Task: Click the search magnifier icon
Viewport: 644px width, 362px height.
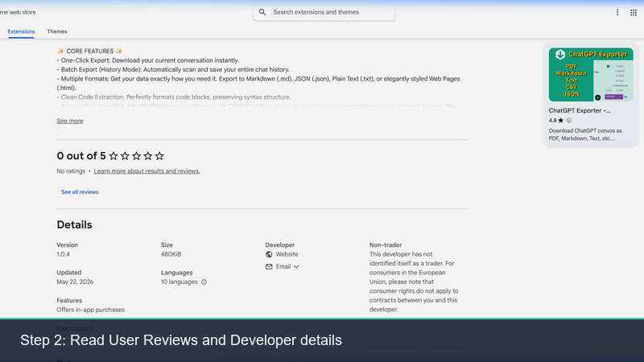Action: [x=262, y=12]
